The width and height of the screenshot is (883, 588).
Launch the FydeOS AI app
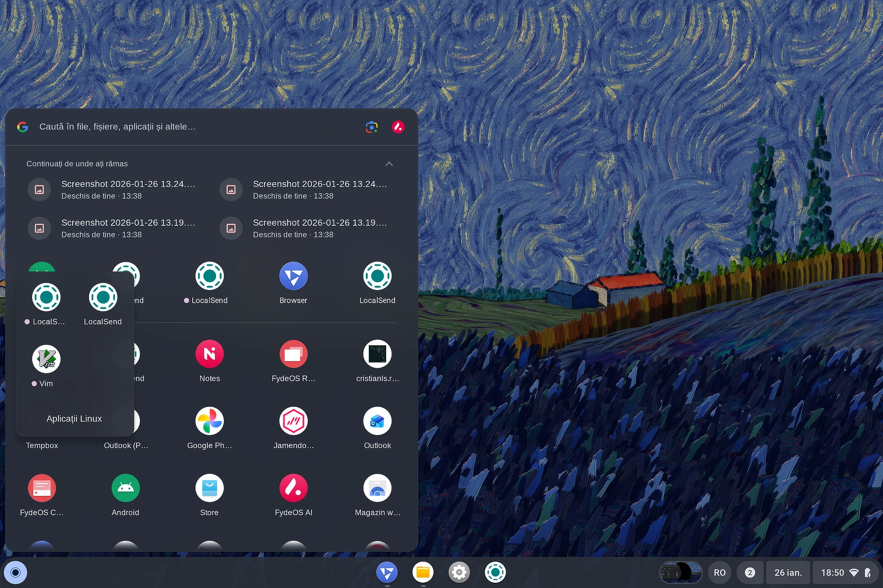(x=293, y=489)
